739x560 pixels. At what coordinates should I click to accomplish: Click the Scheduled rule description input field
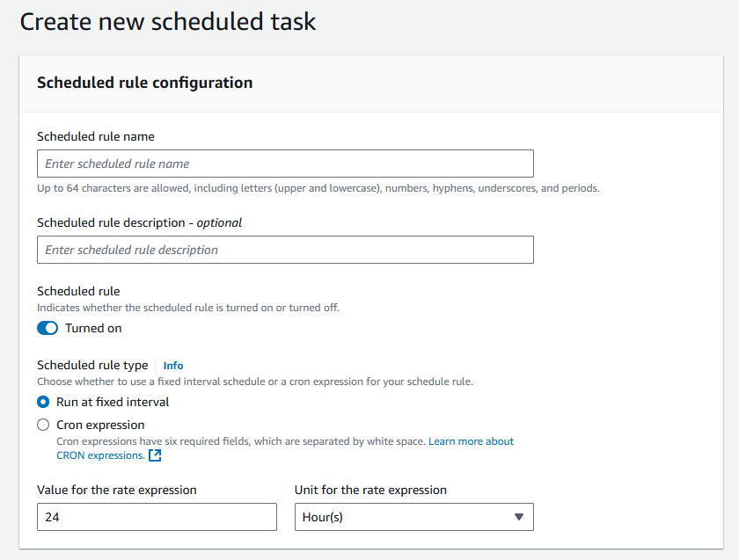pyautogui.click(x=285, y=250)
